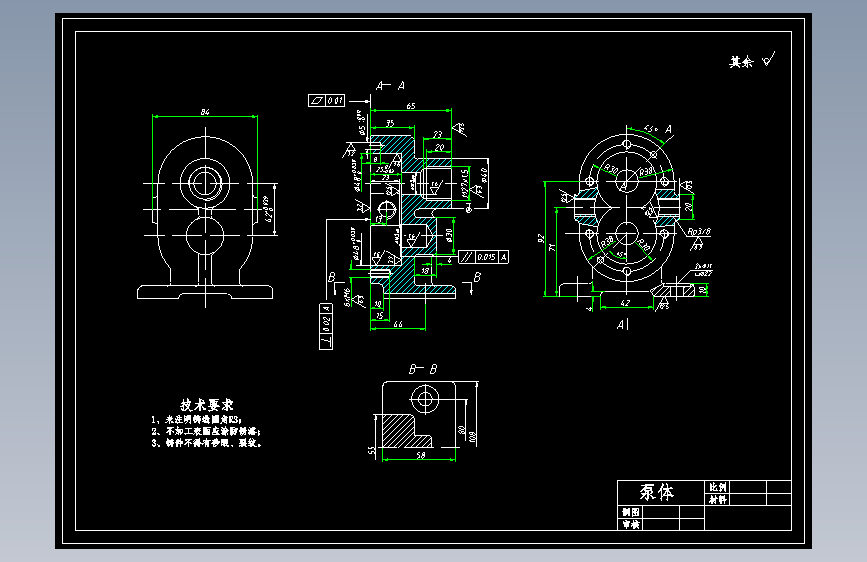The height and width of the screenshot is (562, 867).
Task: Select the '42' base dimension on right view
Action: [625, 303]
